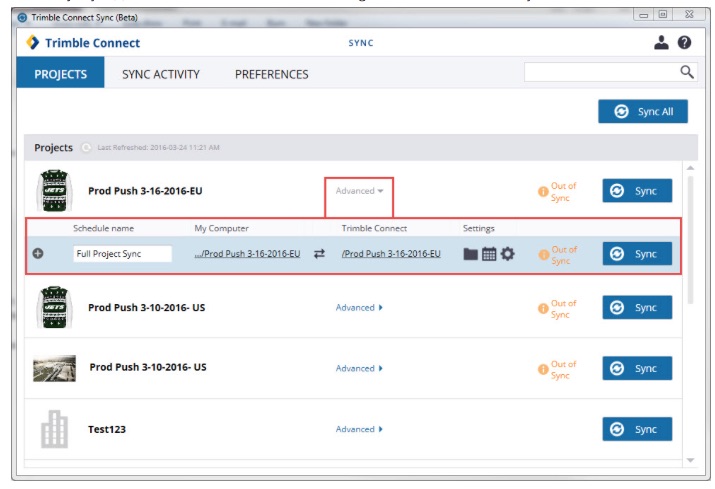This screenshot has height=489, width=715.
Task: Click the Out of Sync icon for the aerial photo Prod Push 3-10-2016- US
Action: click(x=543, y=369)
